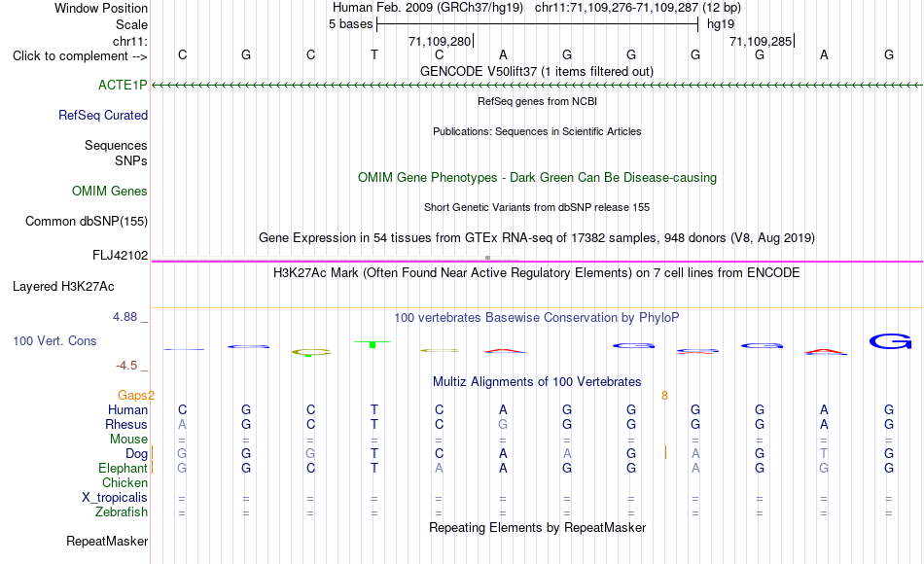Click 'Multiz Alignments of 100 Vertebrates' title
Image resolution: width=924 pixels, height=564 pixels.
point(537,381)
